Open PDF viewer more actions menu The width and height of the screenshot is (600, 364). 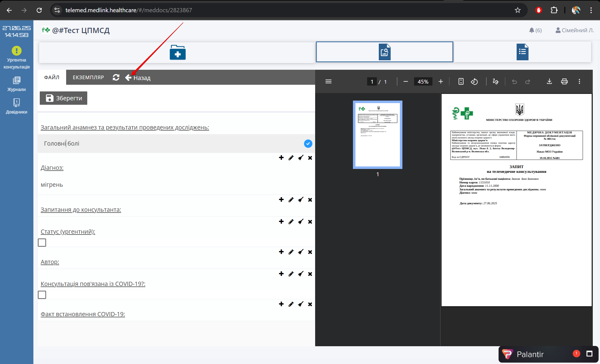tap(579, 81)
